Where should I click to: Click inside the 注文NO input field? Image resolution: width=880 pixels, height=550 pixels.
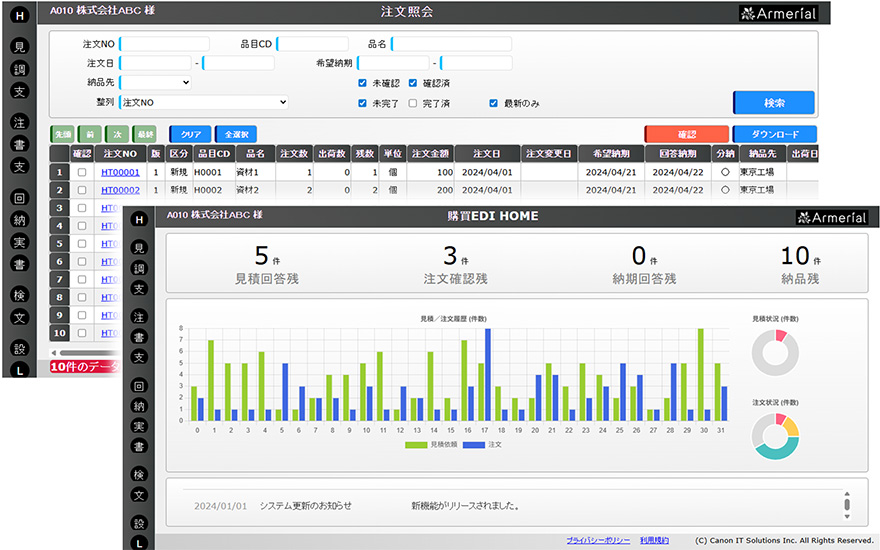(165, 44)
